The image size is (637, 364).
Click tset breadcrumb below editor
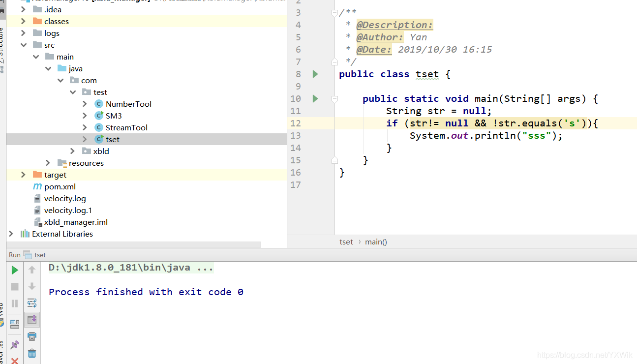click(x=346, y=242)
